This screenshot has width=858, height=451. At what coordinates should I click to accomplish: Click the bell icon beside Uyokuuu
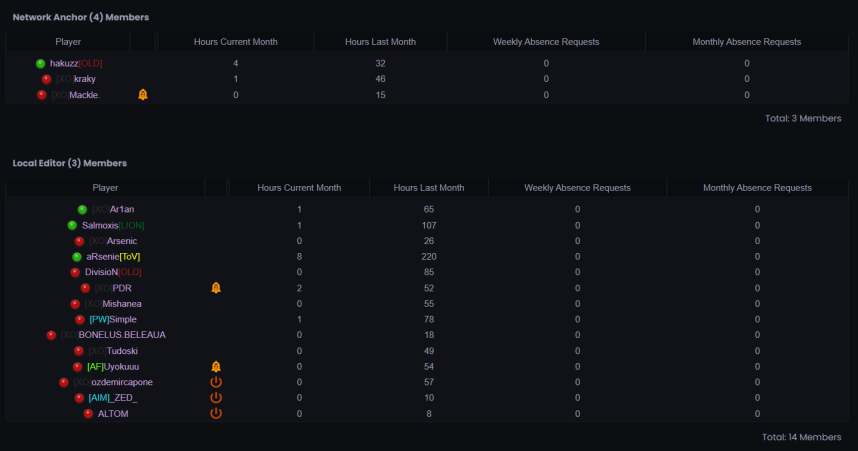216,367
